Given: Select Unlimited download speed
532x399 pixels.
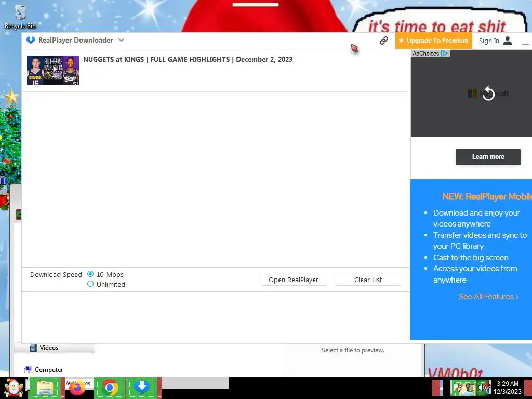Looking at the screenshot, I should [x=90, y=284].
